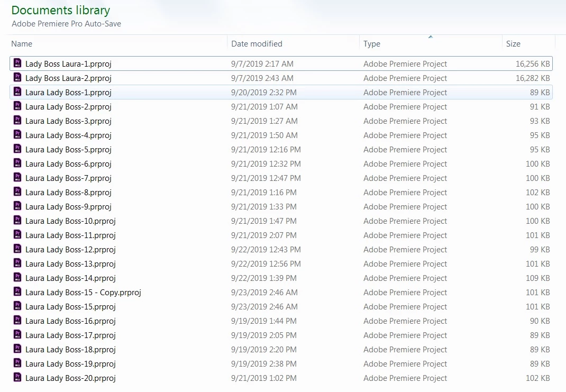
Task: Click the size value 109 KB
Action: click(x=537, y=278)
